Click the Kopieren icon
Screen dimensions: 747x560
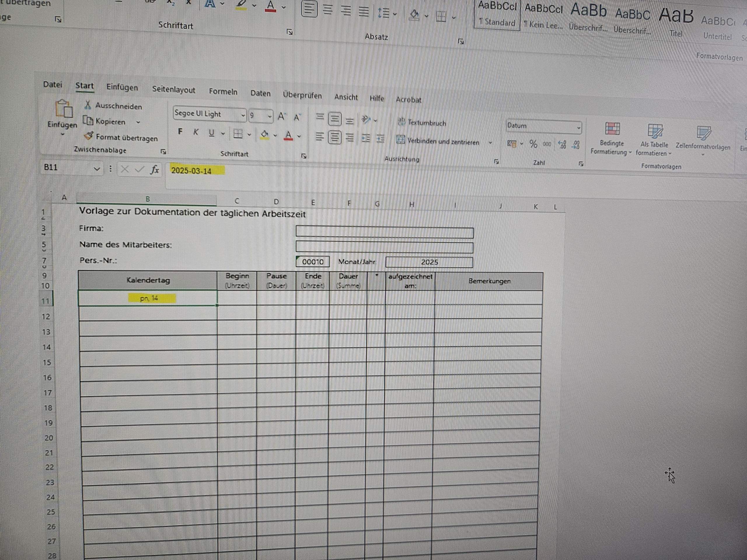click(x=88, y=120)
